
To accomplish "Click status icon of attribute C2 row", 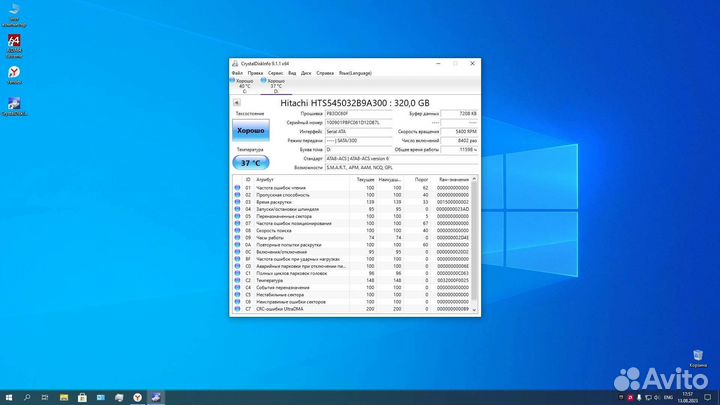I will 237,281.
